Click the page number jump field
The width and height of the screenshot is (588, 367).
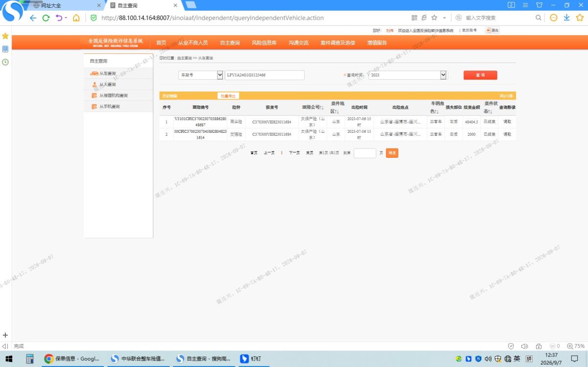(x=365, y=153)
